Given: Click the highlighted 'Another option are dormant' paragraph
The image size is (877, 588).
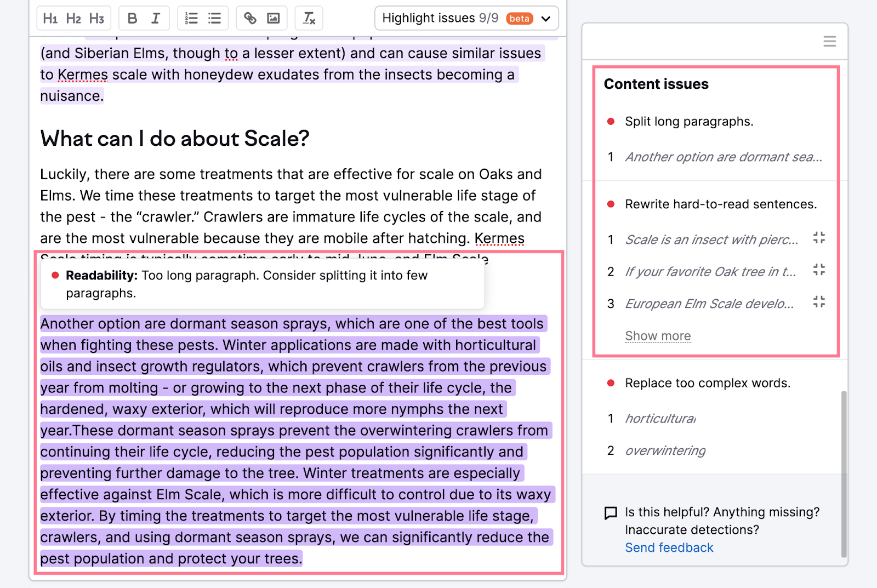Looking at the screenshot, I should (298, 441).
